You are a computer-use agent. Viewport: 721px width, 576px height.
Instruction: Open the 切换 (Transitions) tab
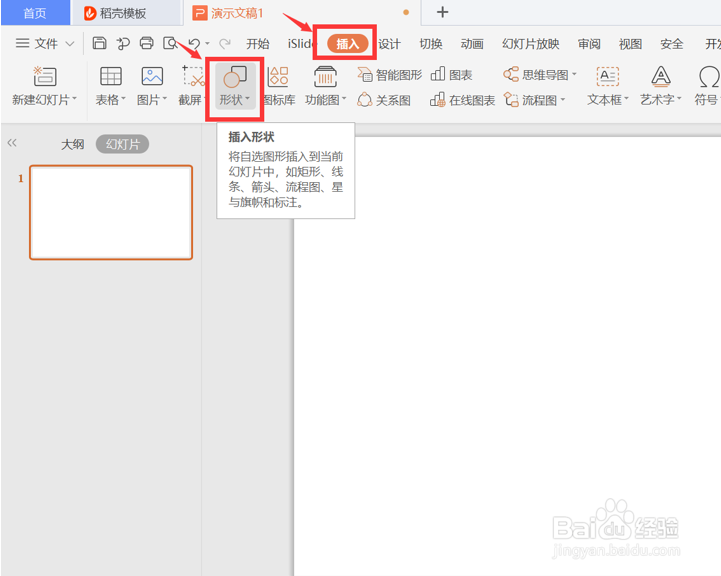(431, 44)
